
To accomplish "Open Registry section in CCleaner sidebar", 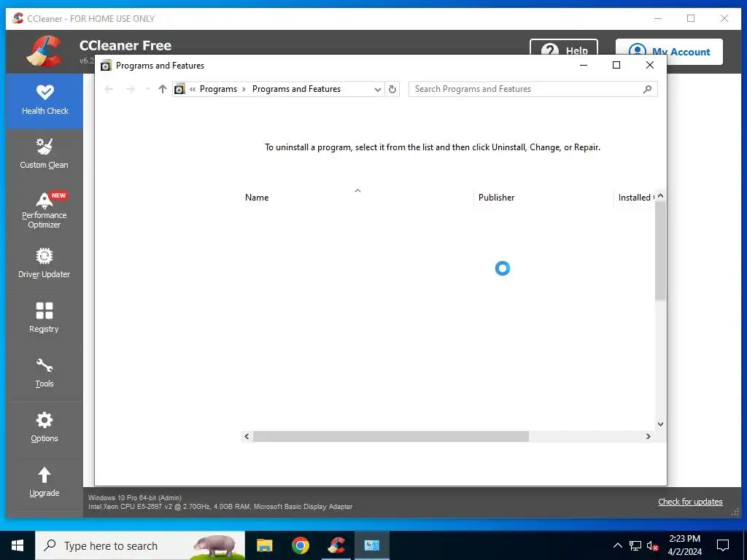I will (x=44, y=319).
